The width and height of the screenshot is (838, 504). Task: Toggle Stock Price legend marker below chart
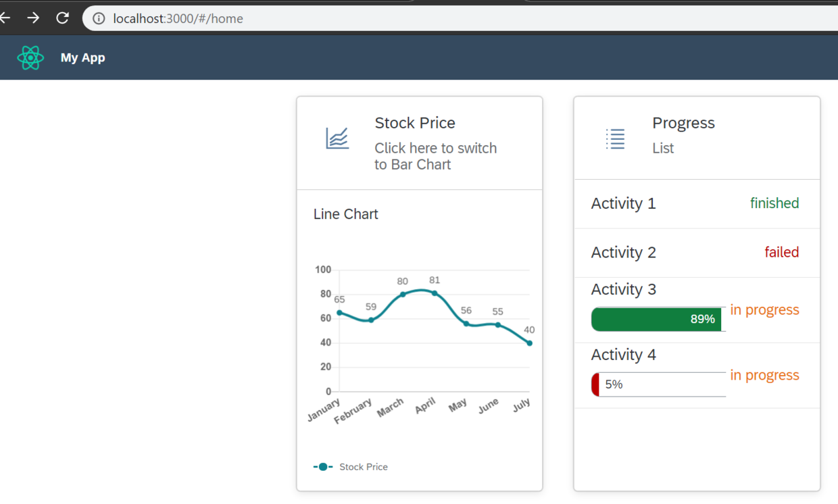(x=323, y=467)
